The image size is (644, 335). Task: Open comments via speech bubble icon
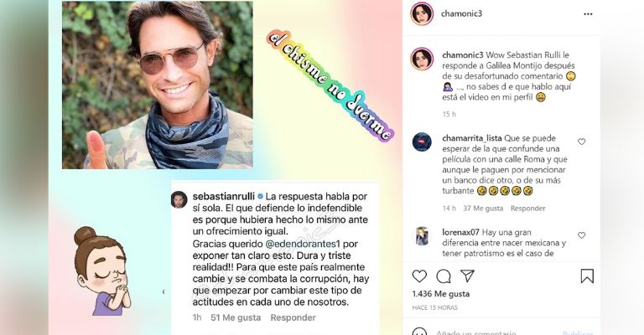[x=444, y=276]
